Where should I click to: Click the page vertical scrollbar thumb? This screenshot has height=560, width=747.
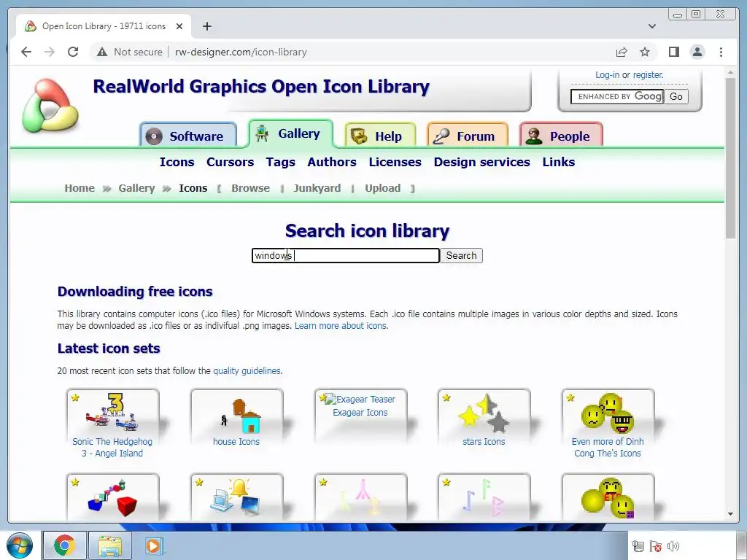coord(731,157)
